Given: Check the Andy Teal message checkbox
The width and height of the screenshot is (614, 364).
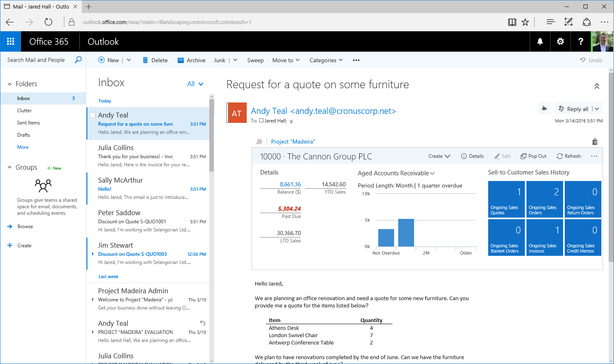Looking at the screenshot, I should pyautogui.click(x=92, y=115).
